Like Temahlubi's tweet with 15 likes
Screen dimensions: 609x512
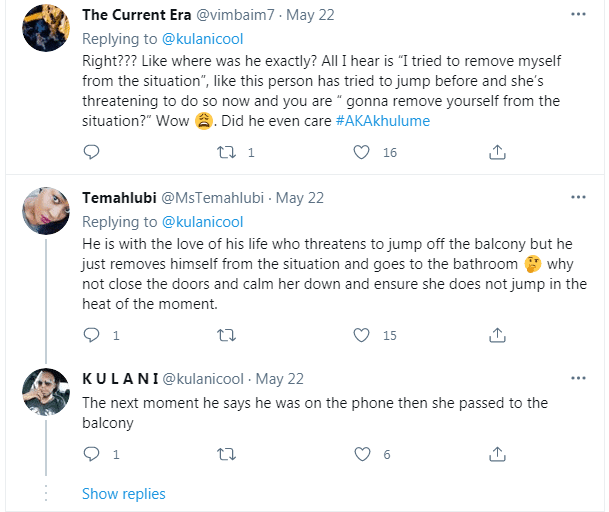(363, 335)
